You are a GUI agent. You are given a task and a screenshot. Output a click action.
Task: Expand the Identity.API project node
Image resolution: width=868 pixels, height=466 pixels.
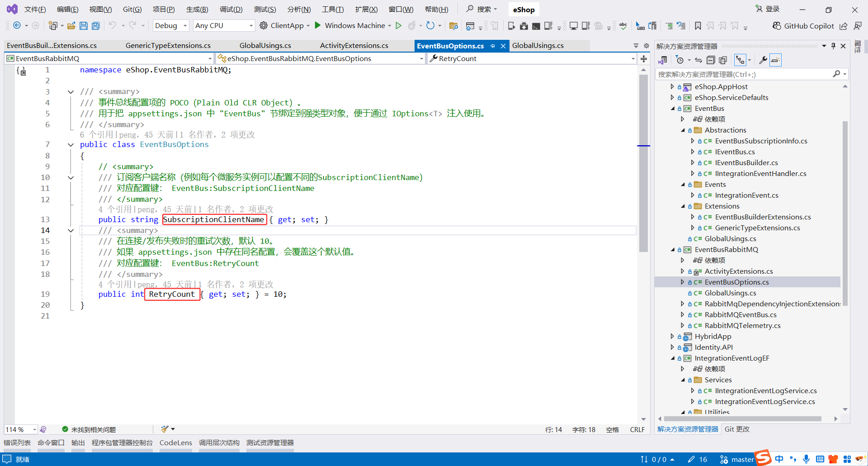[672, 347]
